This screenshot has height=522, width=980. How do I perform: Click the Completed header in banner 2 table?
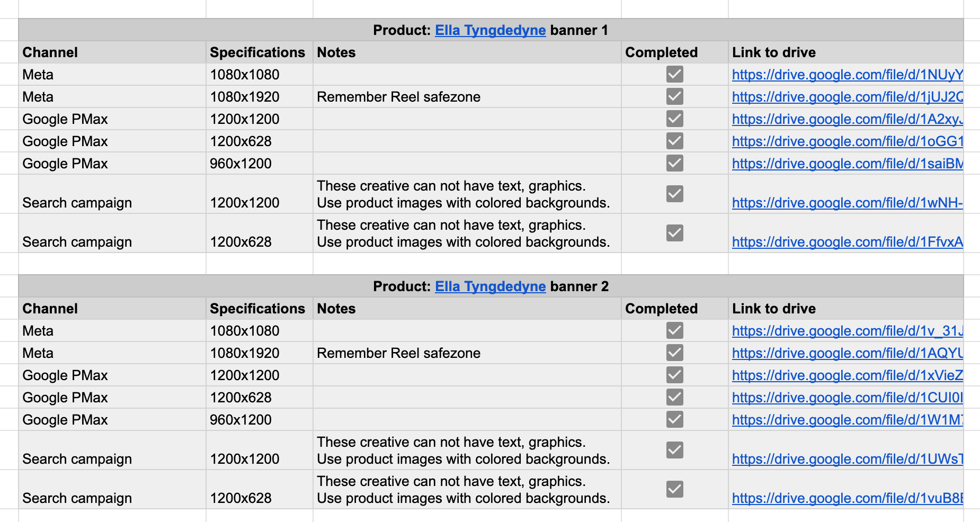click(x=675, y=309)
